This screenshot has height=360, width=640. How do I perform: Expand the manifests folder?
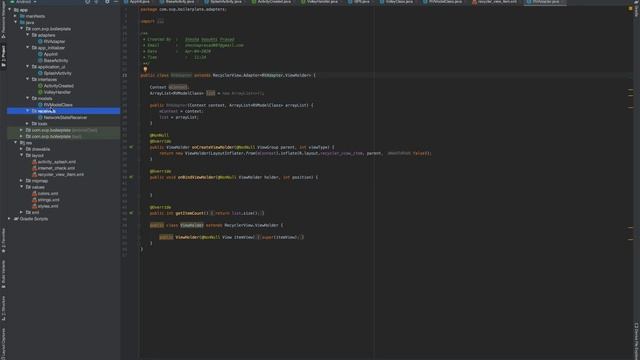(x=16, y=16)
